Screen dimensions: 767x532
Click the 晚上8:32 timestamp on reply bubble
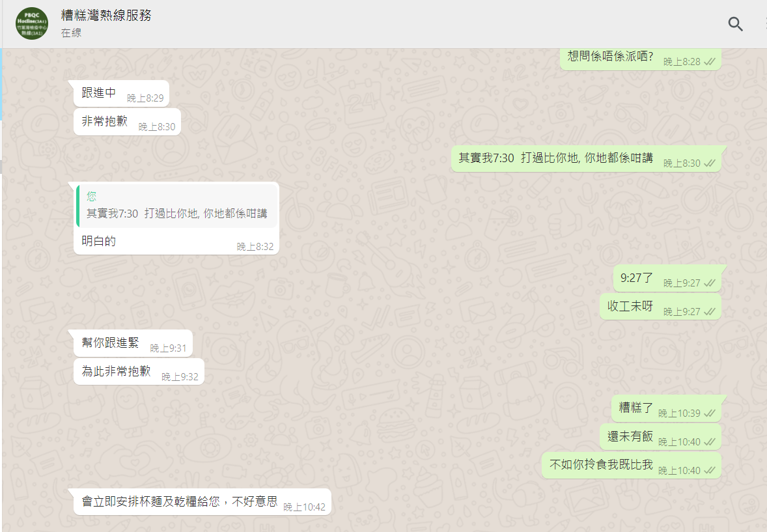click(255, 247)
